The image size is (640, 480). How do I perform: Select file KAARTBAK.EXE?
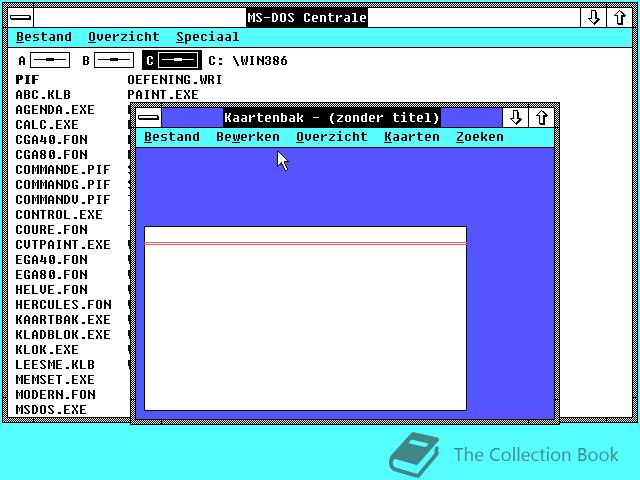63,320
